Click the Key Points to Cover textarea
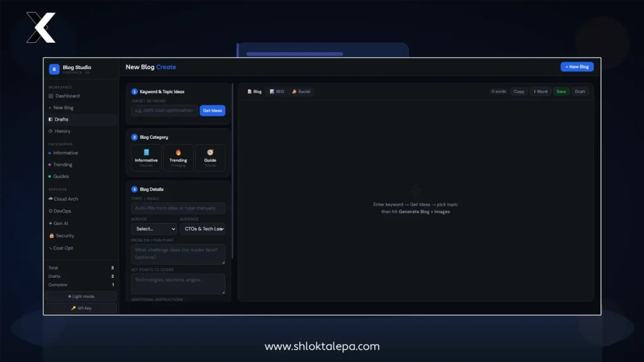This screenshot has width=644, height=362. 178,283
